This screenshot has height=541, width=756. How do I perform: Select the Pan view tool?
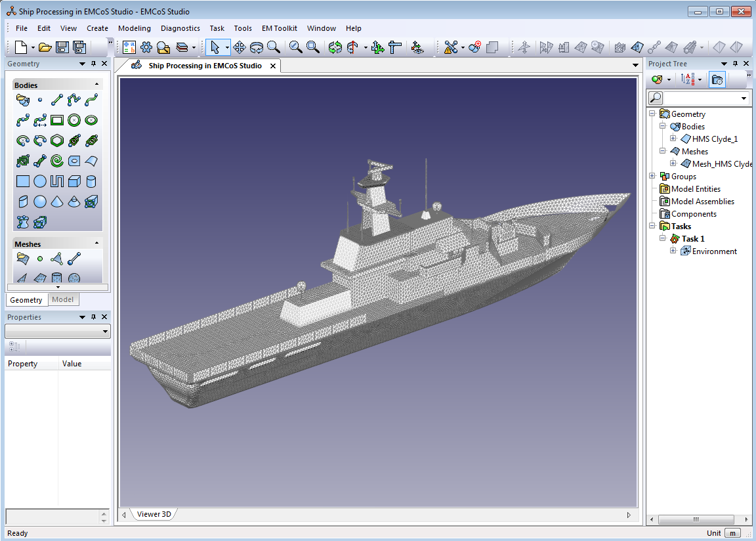[240, 47]
